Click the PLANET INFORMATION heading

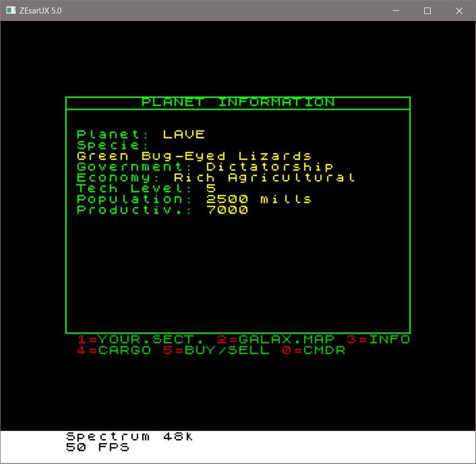point(238,103)
